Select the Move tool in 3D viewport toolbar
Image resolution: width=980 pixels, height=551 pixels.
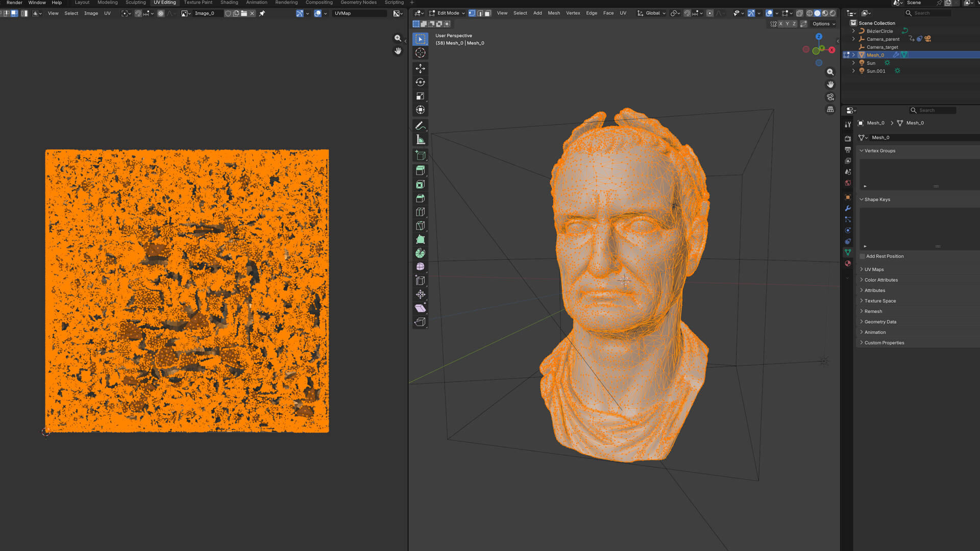[x=420, y=68]
